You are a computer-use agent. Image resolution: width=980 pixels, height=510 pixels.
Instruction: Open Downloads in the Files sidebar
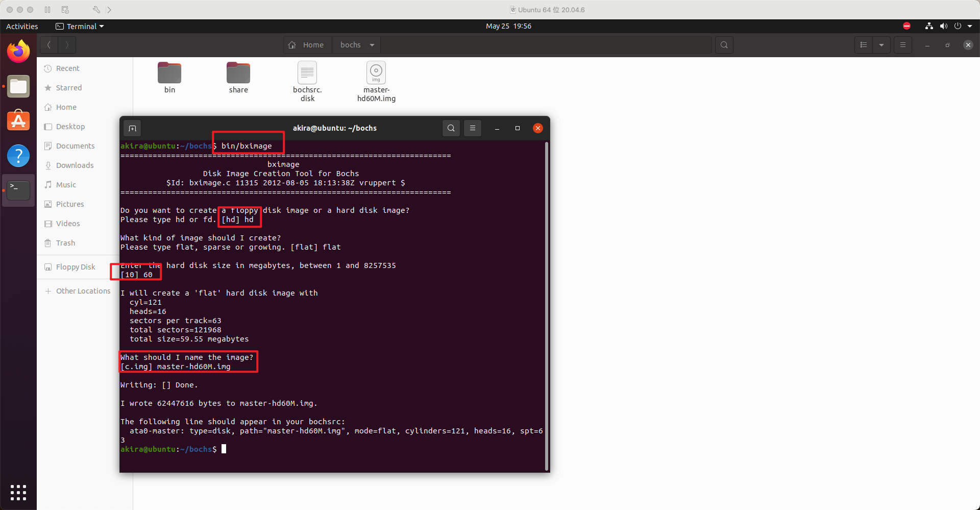tap(75, 165)
